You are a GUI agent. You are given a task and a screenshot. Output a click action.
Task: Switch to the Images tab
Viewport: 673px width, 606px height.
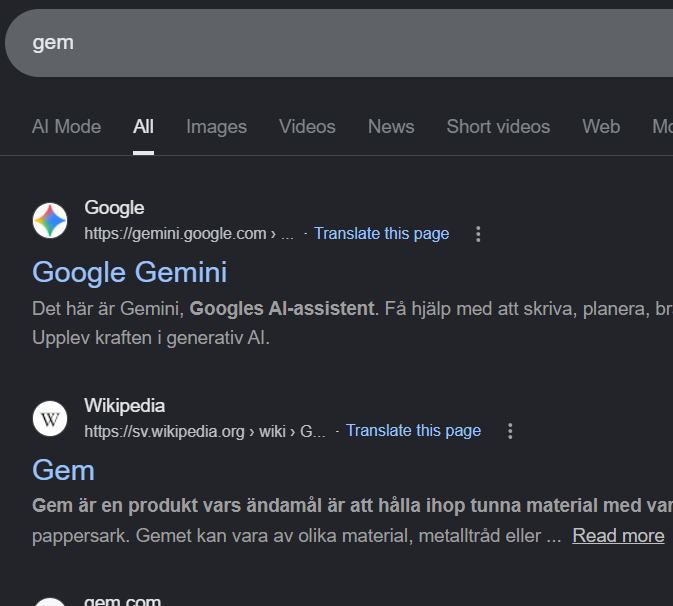(x=216, y=127)
